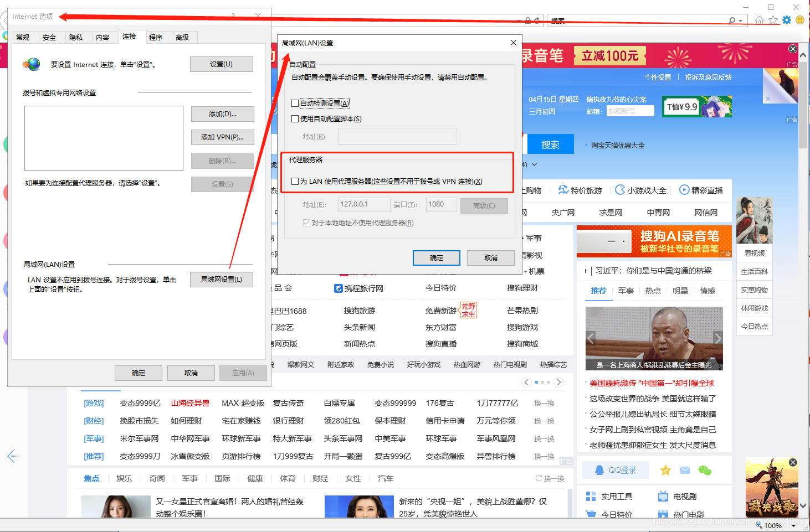
Task: Switch to 隐私 tab
Action: point(76,37)
